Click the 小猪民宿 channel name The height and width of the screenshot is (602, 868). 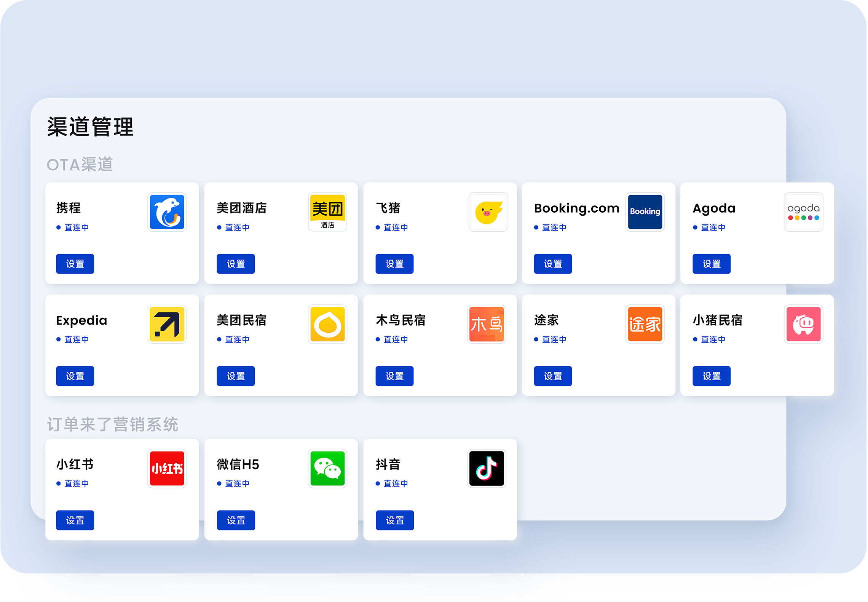(718, 320)
